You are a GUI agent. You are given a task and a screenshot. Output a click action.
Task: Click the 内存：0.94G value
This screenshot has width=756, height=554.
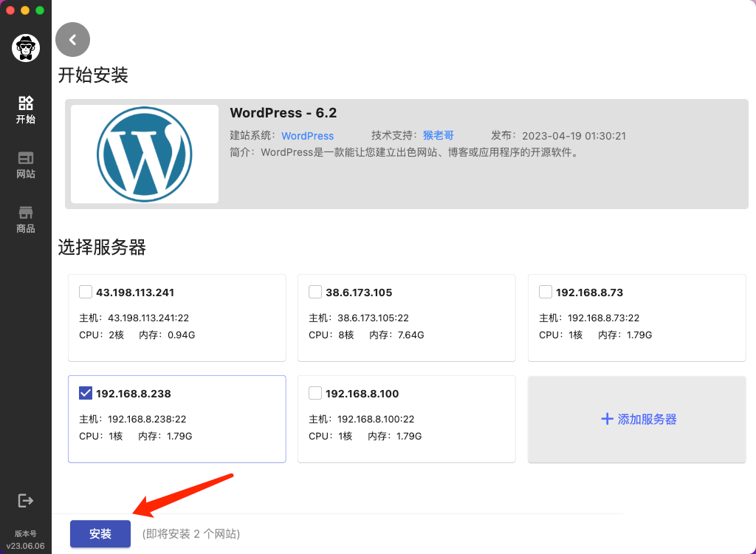pos(167,335)
